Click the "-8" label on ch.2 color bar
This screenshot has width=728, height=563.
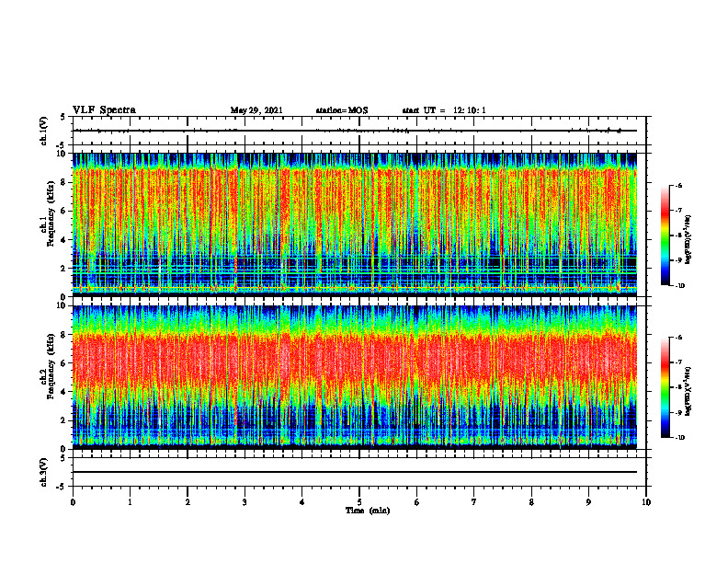[x=678, y=387]
